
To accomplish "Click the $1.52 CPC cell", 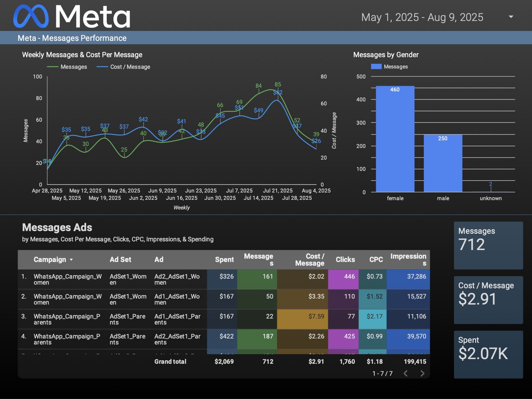I will coord(372,299).
